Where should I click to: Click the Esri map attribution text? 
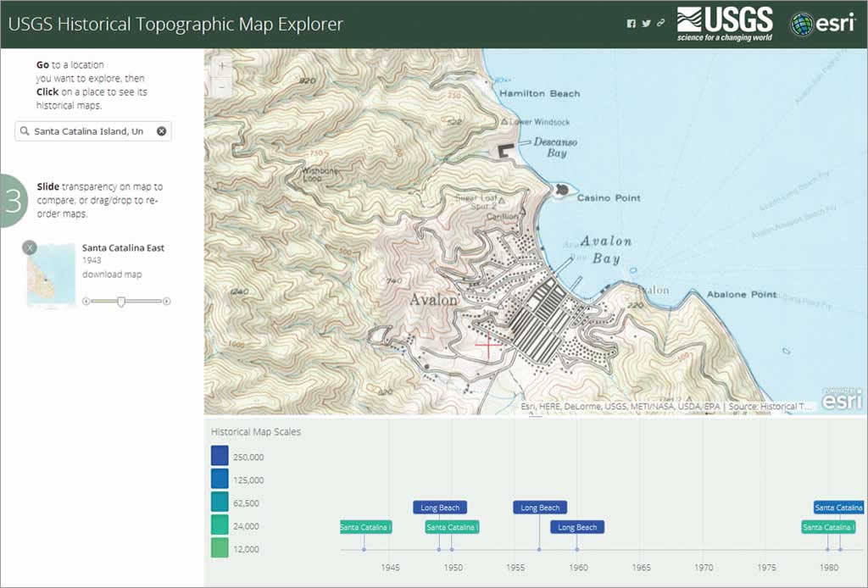coord(666,406)
